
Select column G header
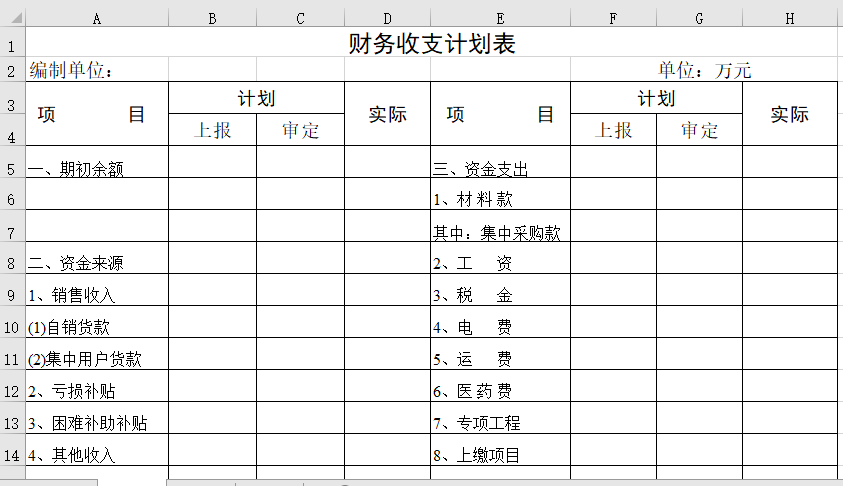[x=699, y=19]
